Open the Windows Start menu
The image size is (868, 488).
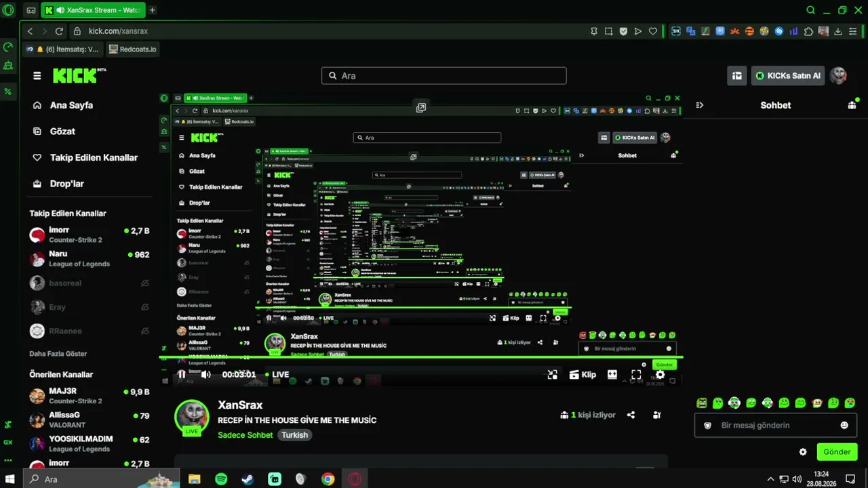point(10,479)
